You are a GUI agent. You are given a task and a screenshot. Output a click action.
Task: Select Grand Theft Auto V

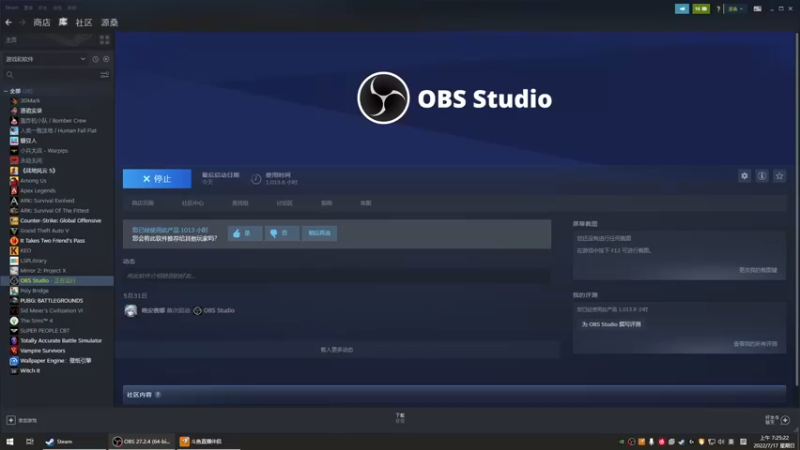(44, 231)
